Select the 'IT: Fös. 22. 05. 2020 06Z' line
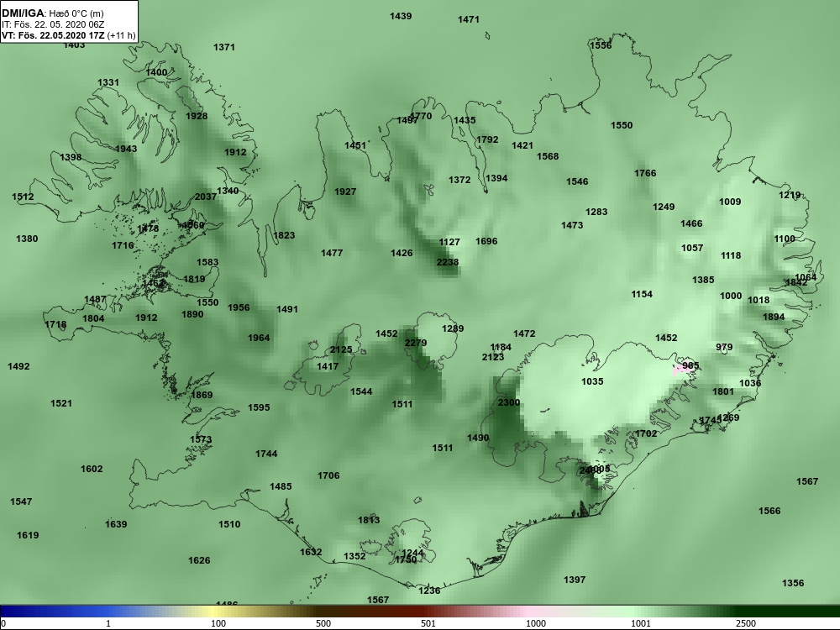The height and width of the screenshot is (630, 840). [53, 24]
